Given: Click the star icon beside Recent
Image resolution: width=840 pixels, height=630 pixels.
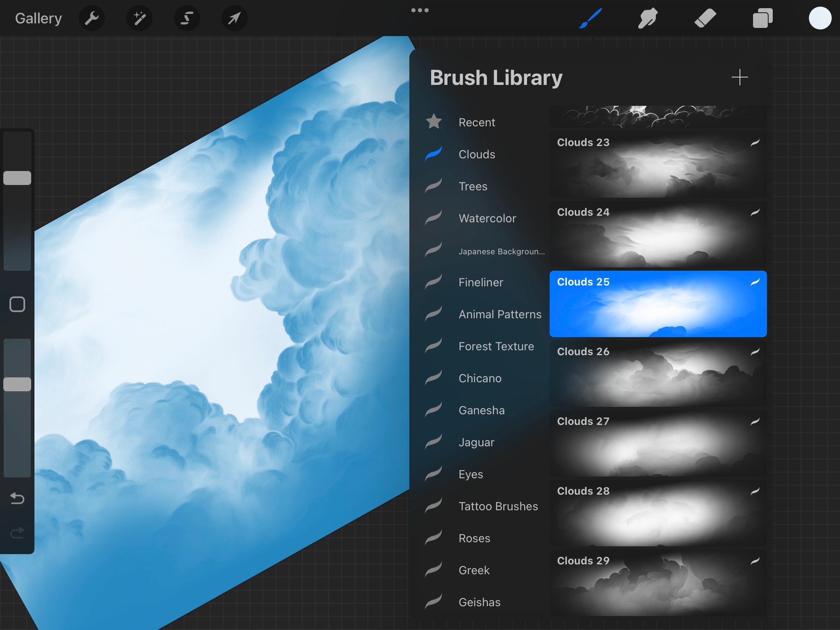Looking at the screenshot, I should point(434,121).
